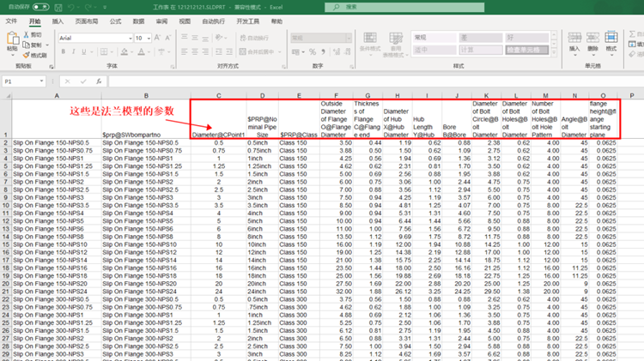
Task: Open the font size dropdown
Action: tap(149, 38)
